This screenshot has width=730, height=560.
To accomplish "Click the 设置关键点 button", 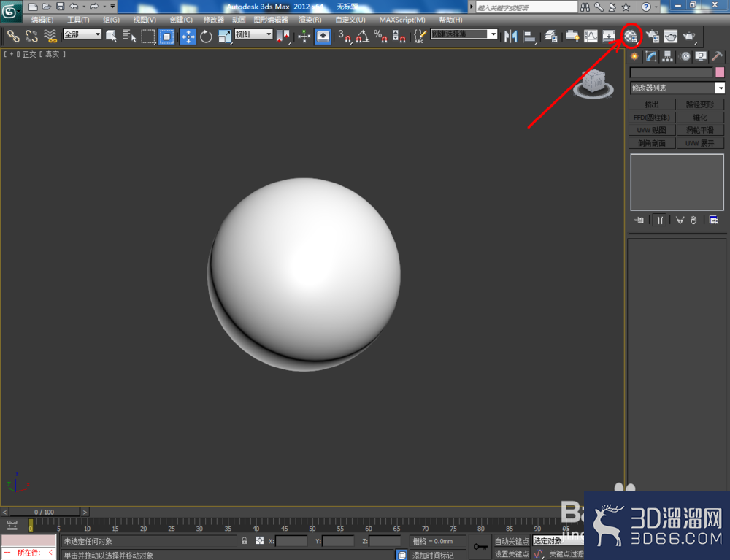I will (x=511, y=553).
